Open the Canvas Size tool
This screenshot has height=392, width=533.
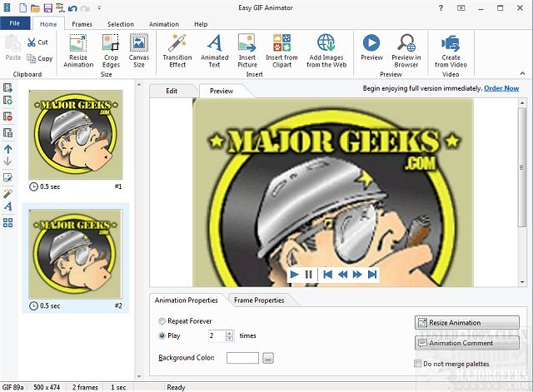(139, 51)
